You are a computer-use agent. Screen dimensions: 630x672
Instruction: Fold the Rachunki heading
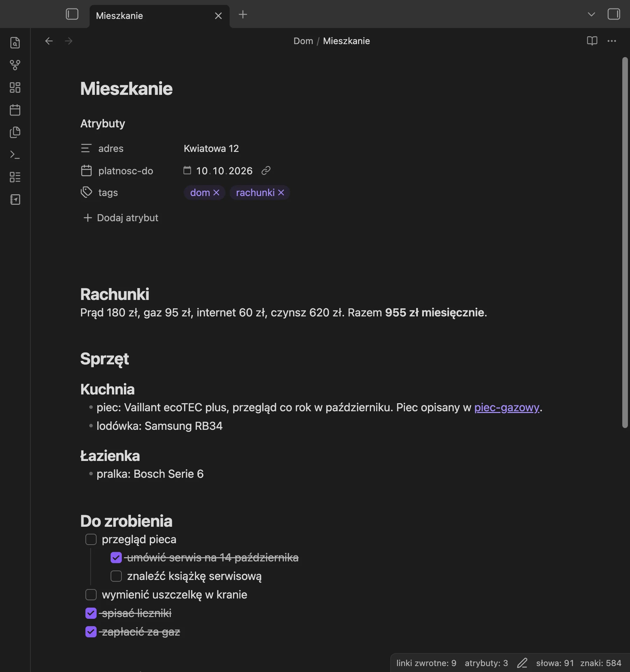pos(115,294)
